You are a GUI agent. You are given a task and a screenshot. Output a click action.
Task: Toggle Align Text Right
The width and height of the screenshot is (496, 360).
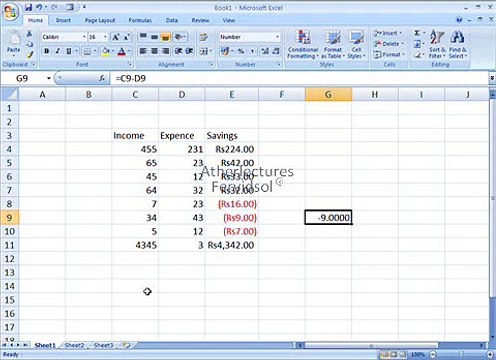tap(166, 51)
